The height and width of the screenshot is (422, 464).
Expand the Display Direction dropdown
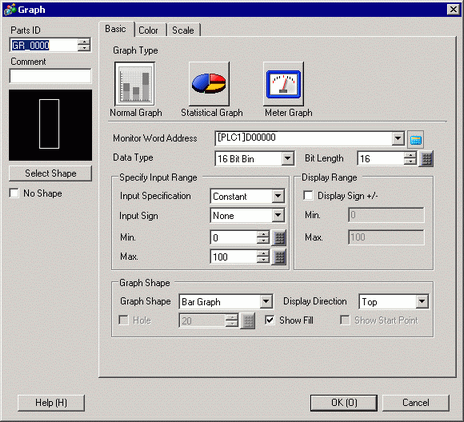point(422,301)
